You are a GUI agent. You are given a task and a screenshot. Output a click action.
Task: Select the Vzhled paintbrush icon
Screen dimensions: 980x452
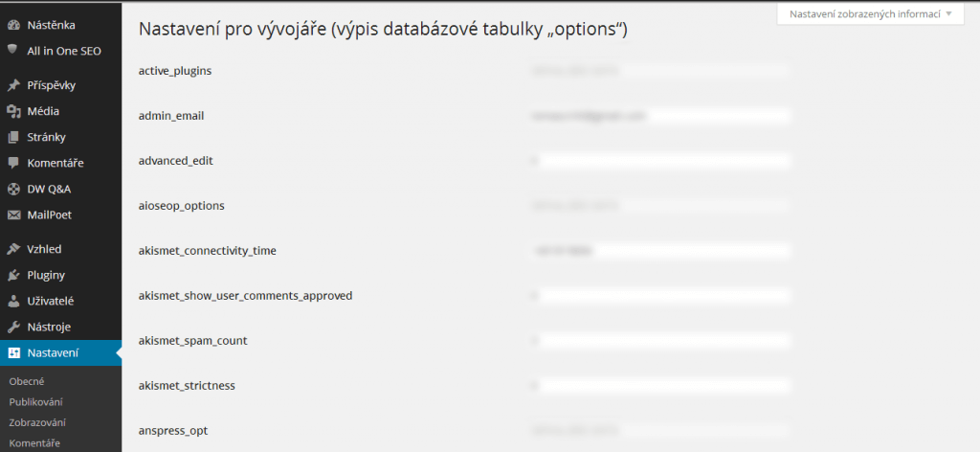(13, 249)
